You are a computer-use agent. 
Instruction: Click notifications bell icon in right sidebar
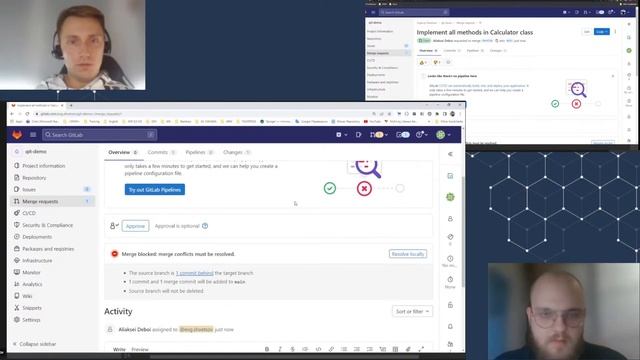[450, 327]
